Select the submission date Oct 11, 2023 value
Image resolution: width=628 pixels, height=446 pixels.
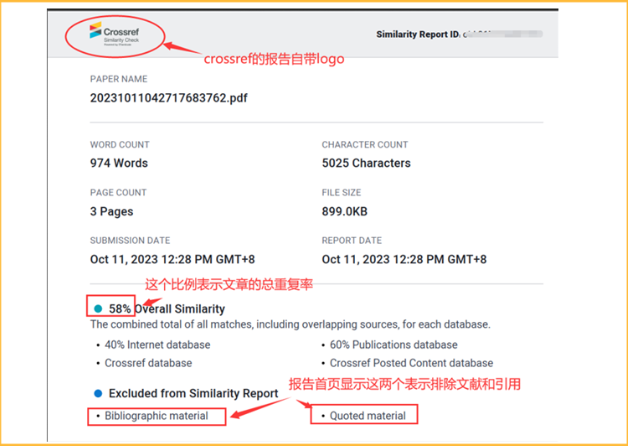tap(172, 259)
